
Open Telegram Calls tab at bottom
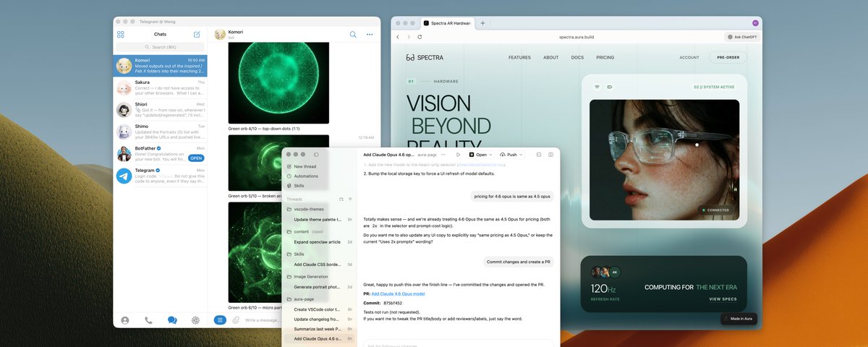pyautogui.click(x=148, y=320)
